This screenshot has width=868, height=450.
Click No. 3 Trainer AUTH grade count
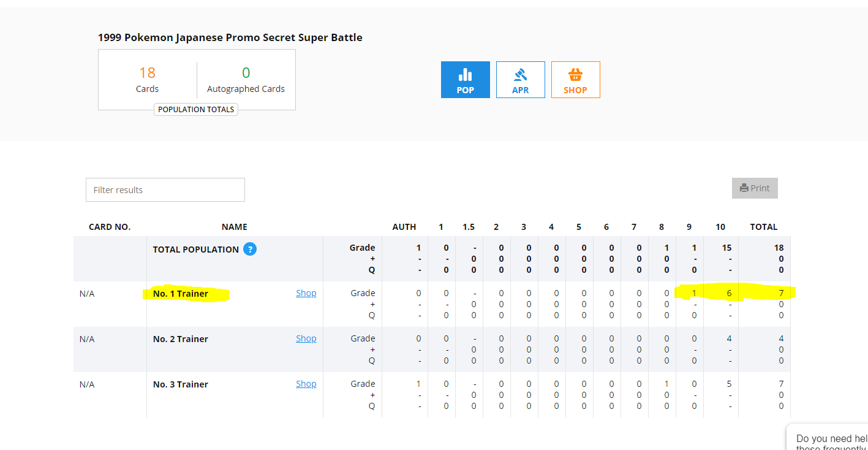tap(418, 384)
